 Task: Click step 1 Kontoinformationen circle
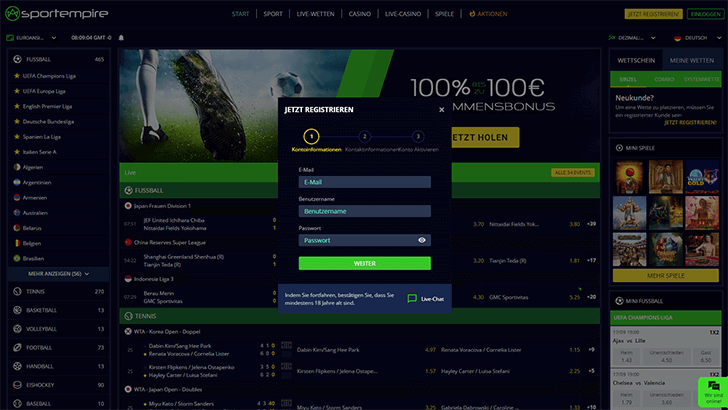311,137
